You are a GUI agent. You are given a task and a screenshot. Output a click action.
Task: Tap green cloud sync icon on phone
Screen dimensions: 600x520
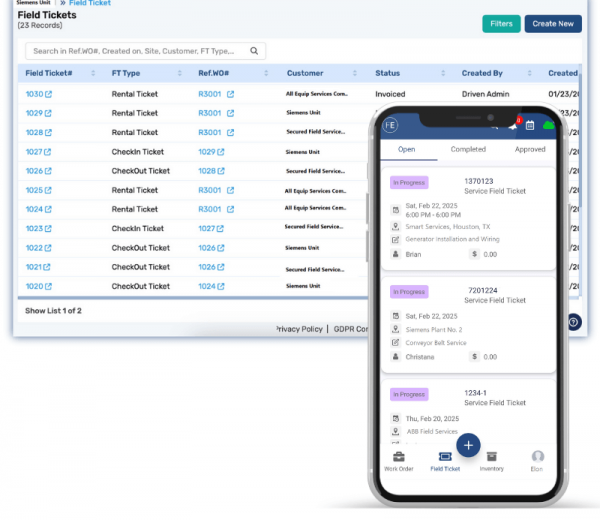tap(548, 125)
